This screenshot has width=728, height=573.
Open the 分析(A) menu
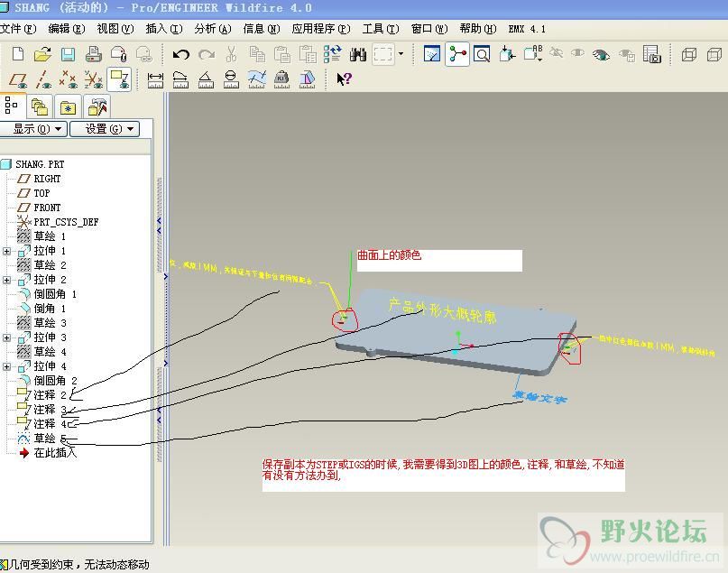point(213,29)
